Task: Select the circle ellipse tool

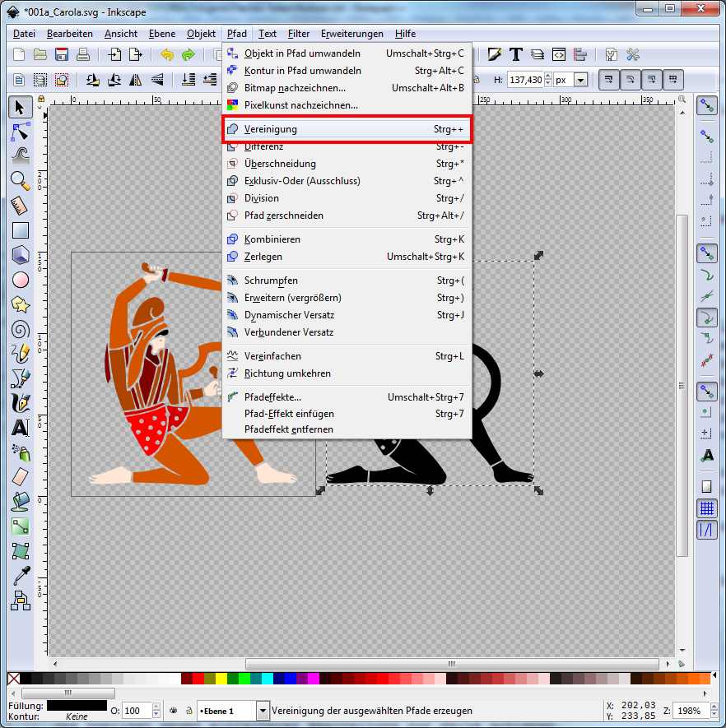Action: pyautogui.click(x=20, y=280)
